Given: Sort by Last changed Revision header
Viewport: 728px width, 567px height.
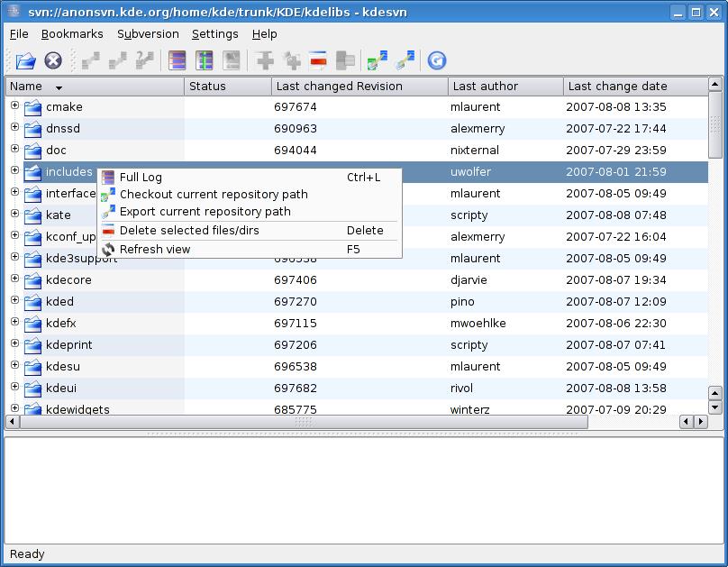Looking at the screenshot, I should (359, 87).
